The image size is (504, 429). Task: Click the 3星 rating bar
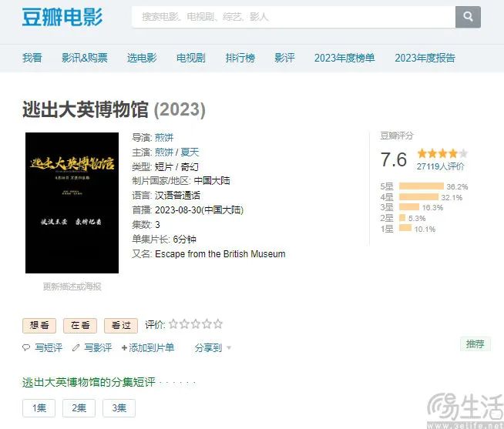(409, 207)
